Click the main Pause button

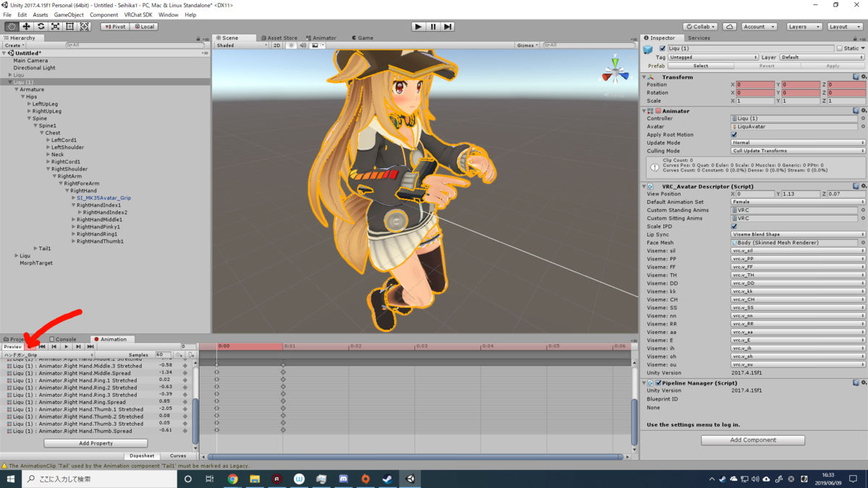433,27
